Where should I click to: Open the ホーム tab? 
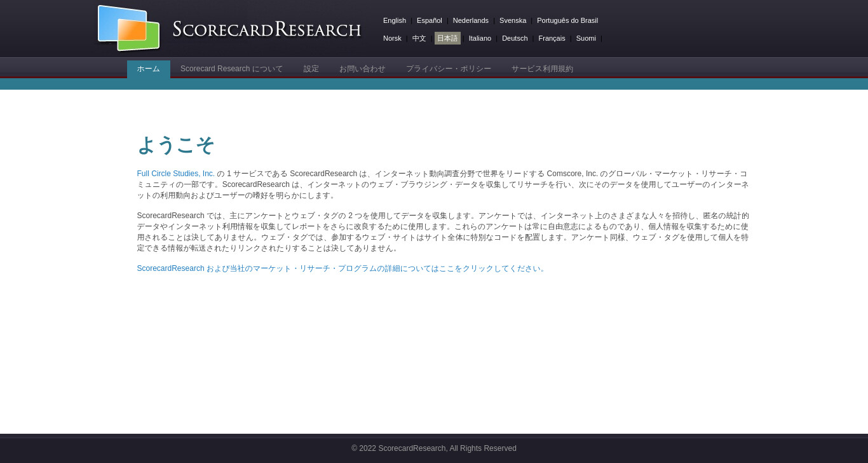click(149, 69)
